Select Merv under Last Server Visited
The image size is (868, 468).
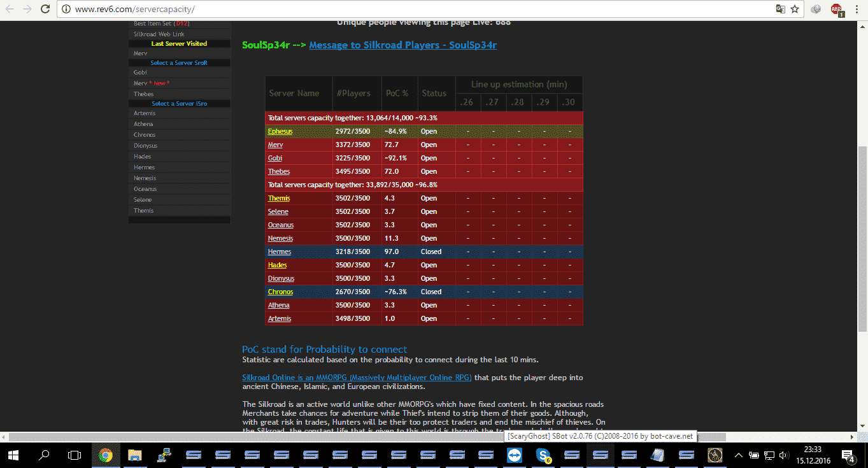pos(179,53)
